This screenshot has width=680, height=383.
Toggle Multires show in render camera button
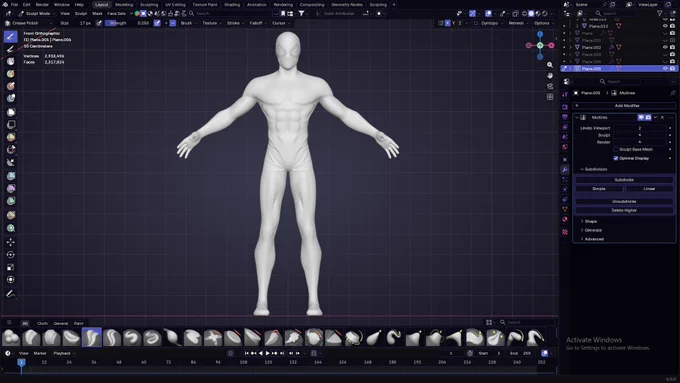click(x=648, y=118)
